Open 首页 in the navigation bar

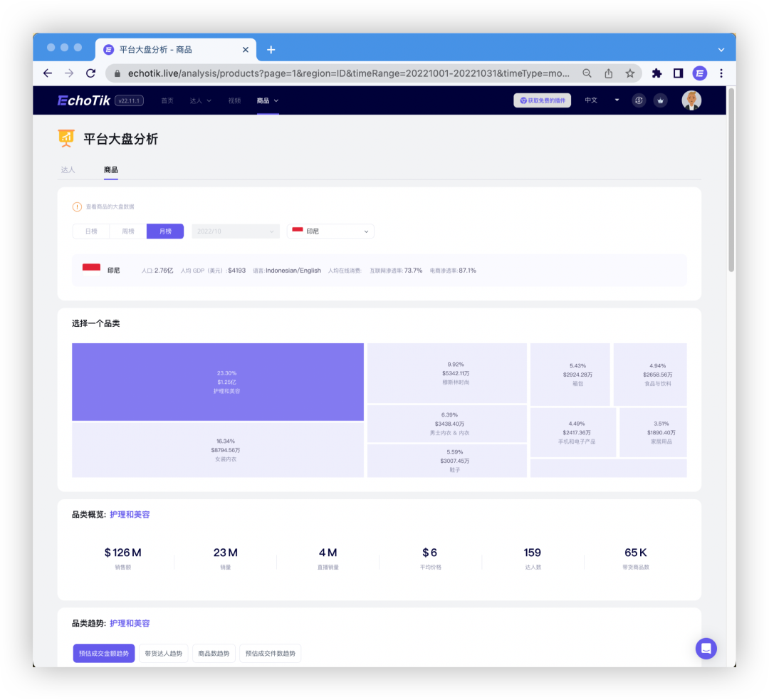(167, 100)
